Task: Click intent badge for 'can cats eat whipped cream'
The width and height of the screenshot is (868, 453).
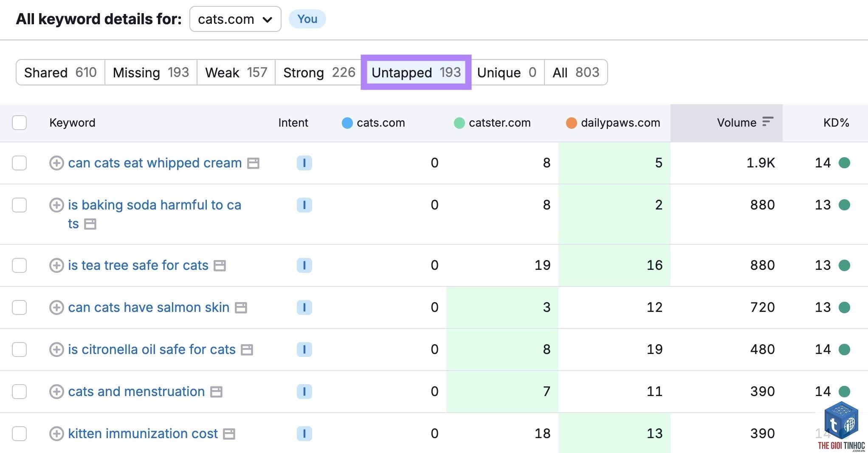Action: click(x=304, y=163)
